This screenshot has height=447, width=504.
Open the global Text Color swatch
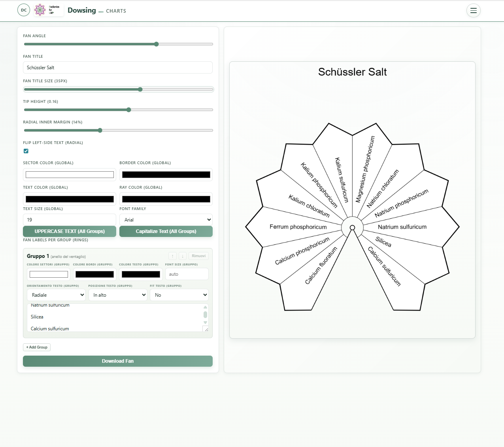70,199
